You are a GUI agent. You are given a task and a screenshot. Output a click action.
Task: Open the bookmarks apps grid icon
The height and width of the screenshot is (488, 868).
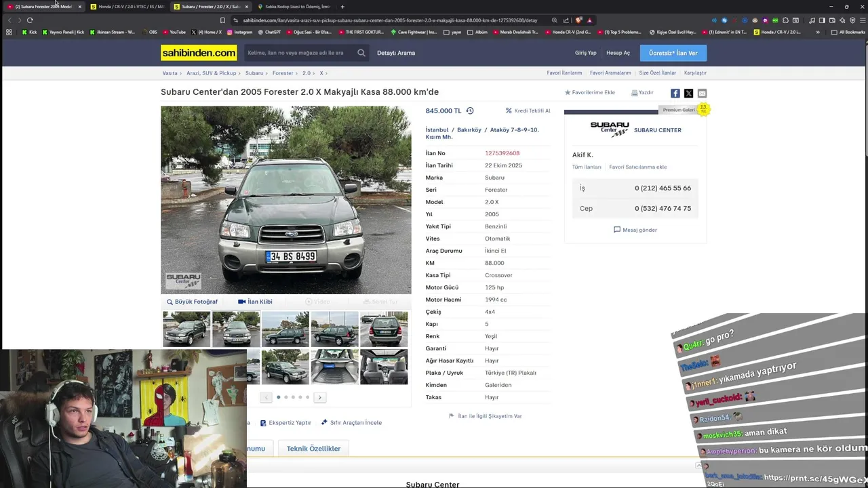(9, 32)
